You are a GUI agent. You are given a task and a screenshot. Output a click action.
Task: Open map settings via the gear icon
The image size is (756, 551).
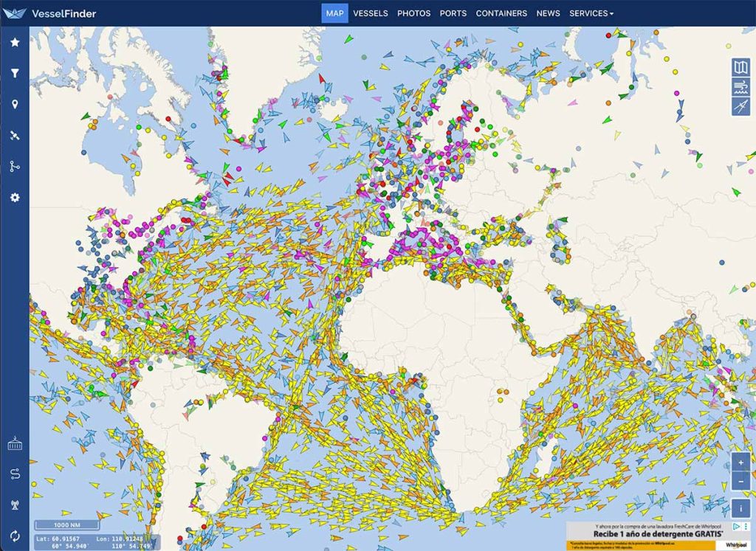(x=15, y=196)
